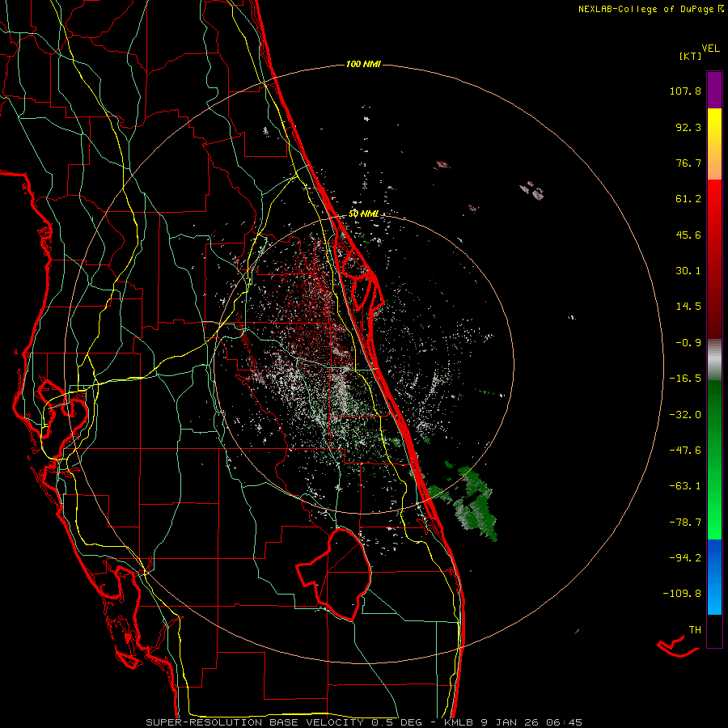Click the 45.6 velocity scale value
The height and width of the screenshot is (728, 728).
688,235
